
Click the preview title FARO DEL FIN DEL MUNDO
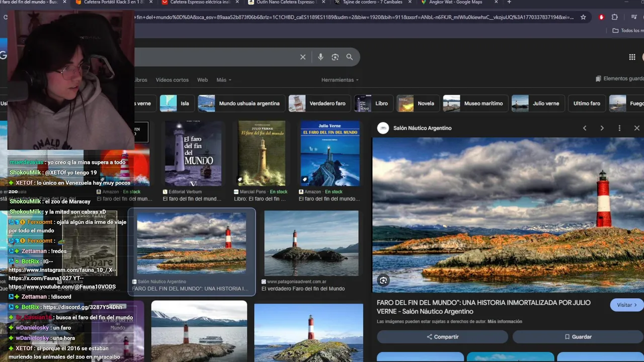coord(484,307)
